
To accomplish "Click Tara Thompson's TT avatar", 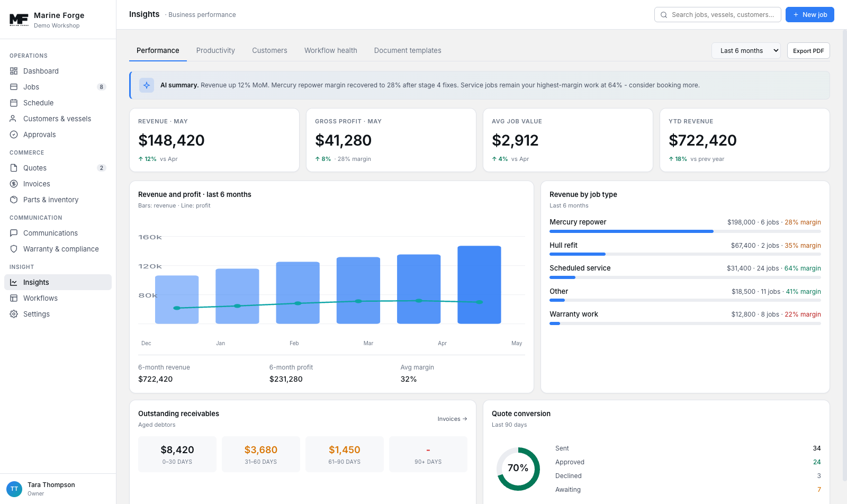I will point(14,489).
